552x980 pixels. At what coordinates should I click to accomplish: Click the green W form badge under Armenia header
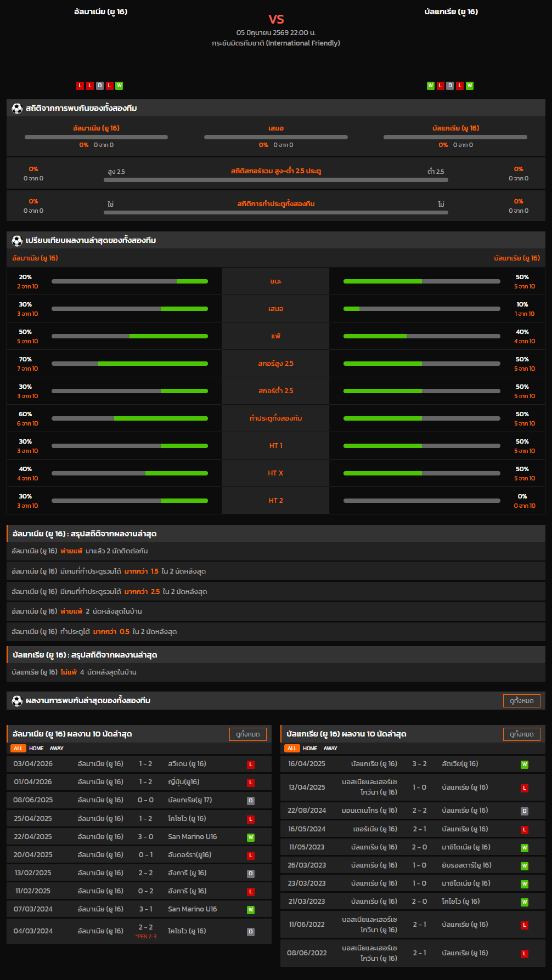click(119, 86)
